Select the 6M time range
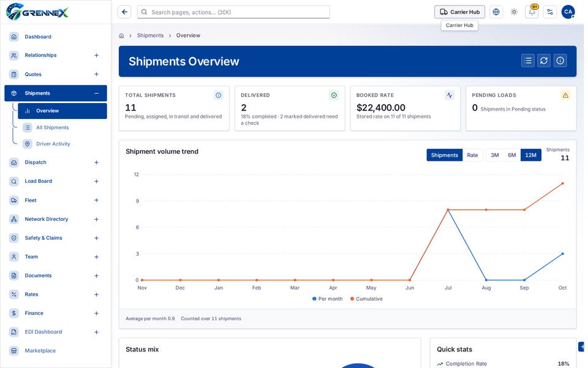The width and height of the screenshot is (588, 368). click(512, 155)
